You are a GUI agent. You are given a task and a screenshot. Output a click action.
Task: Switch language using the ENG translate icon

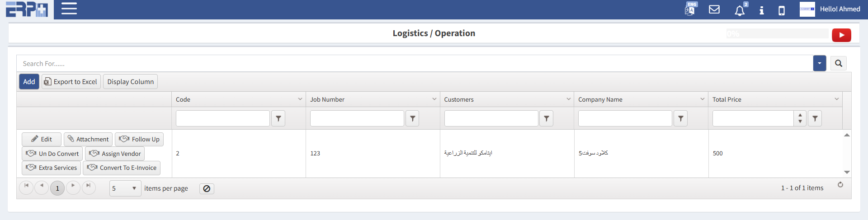(690, 9)
